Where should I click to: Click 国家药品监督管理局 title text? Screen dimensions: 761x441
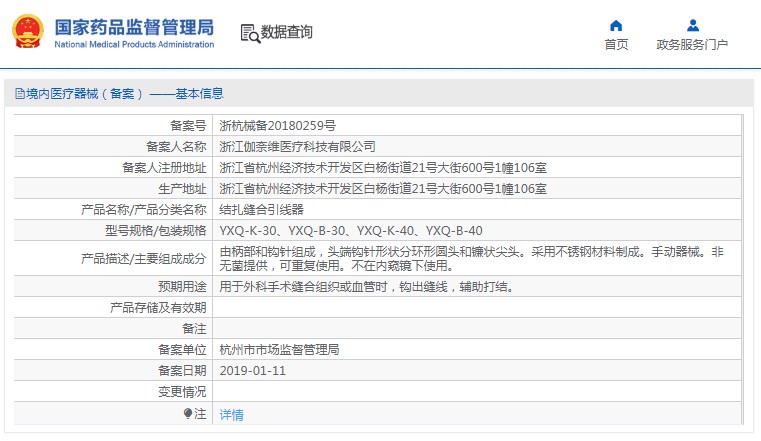pos(134,28)
